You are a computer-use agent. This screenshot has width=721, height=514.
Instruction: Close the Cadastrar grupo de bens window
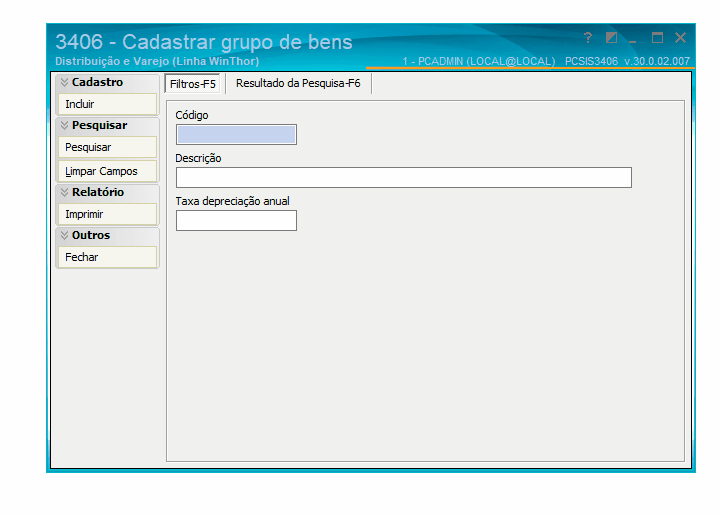point(681,38)
